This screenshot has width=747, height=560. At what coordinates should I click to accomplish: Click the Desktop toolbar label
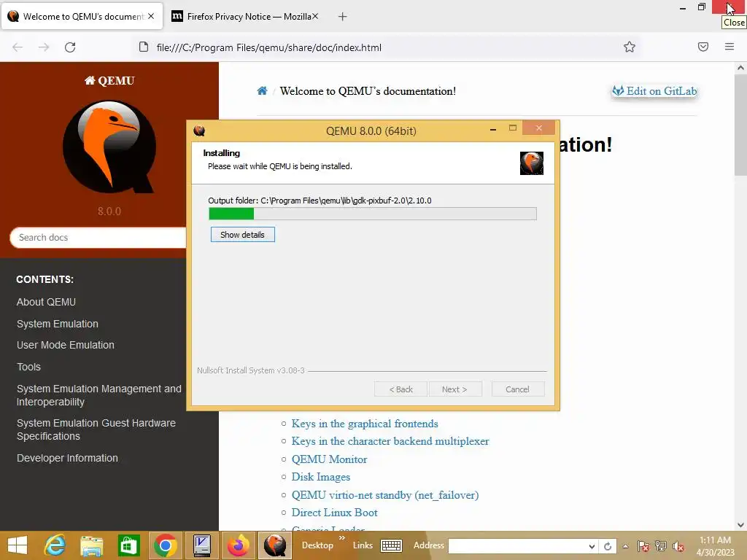(317, 545)
